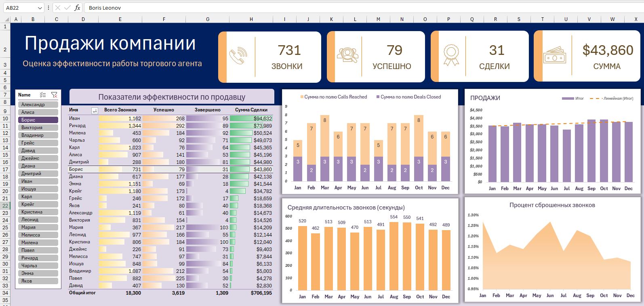Click the ПРОДАЖИ chart title

[485, 98]
